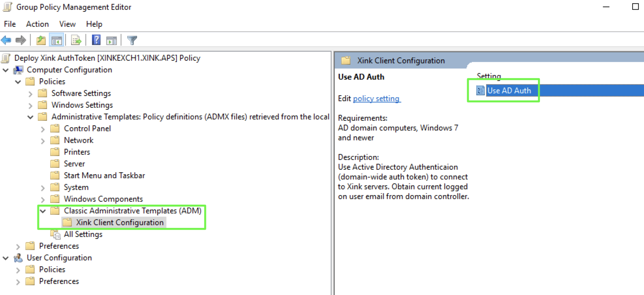The width and height of the screenshot is (644, 295).
Task: Select the Xink Client Configuration folder
Action: coord(119,222)
